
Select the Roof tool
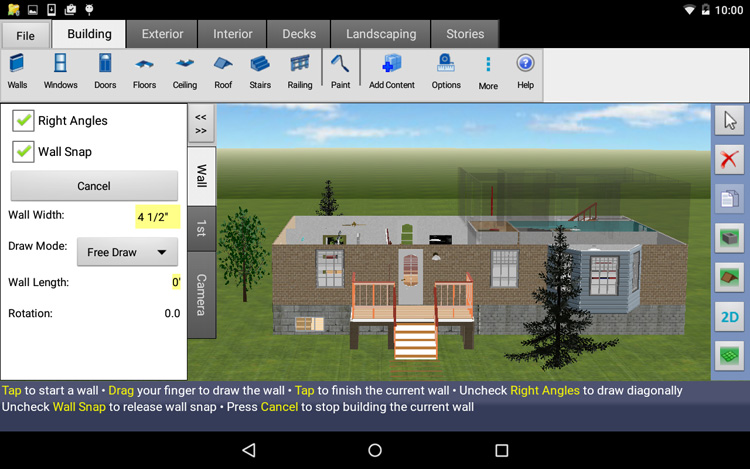[x=223, y=72]
